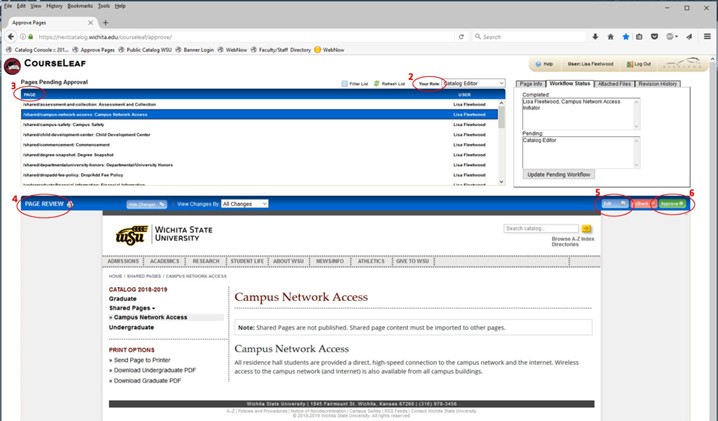The height and width of the screenshot is (421, 718).
Task: Click the print icon beside PAGE REVIEW
Action: pos(70,204)
